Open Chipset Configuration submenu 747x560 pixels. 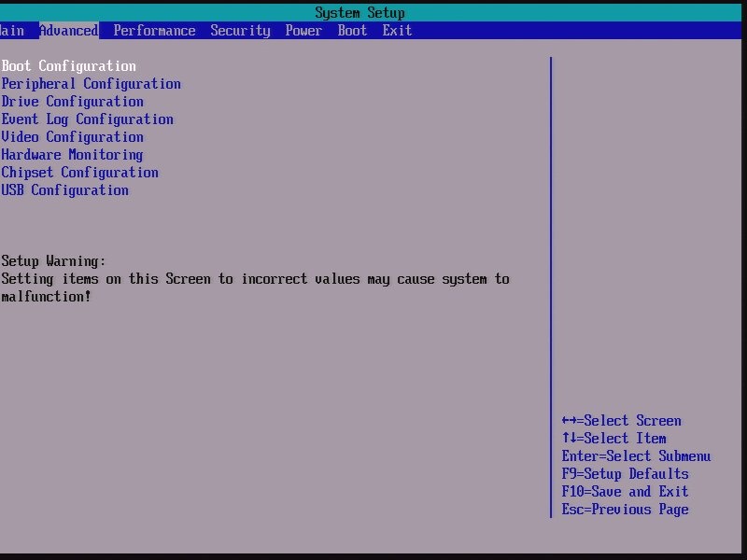click(x=79, y=172)
